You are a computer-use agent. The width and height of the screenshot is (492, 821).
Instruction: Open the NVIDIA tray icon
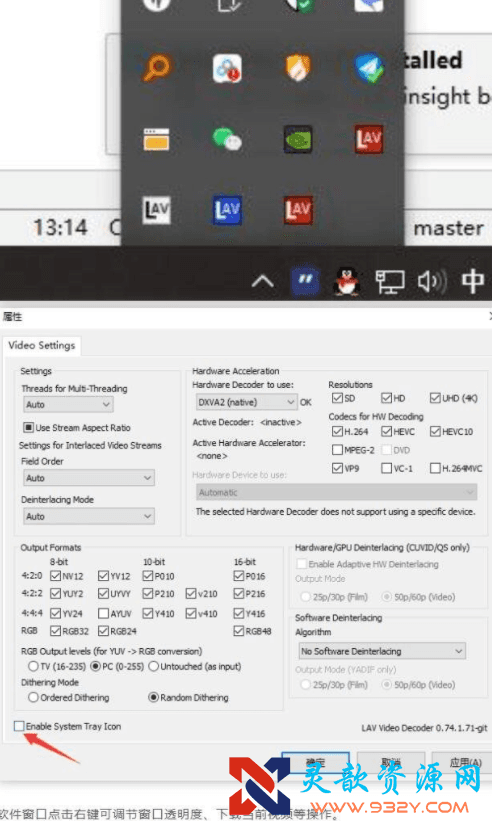pyautogui.click(x=298, y=139)
